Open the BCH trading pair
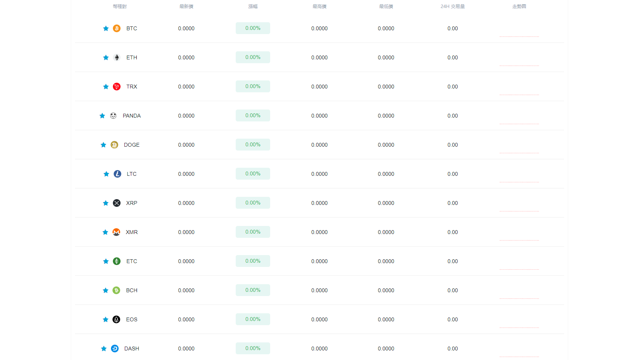 pyautogui.click(x=132, y=290)
